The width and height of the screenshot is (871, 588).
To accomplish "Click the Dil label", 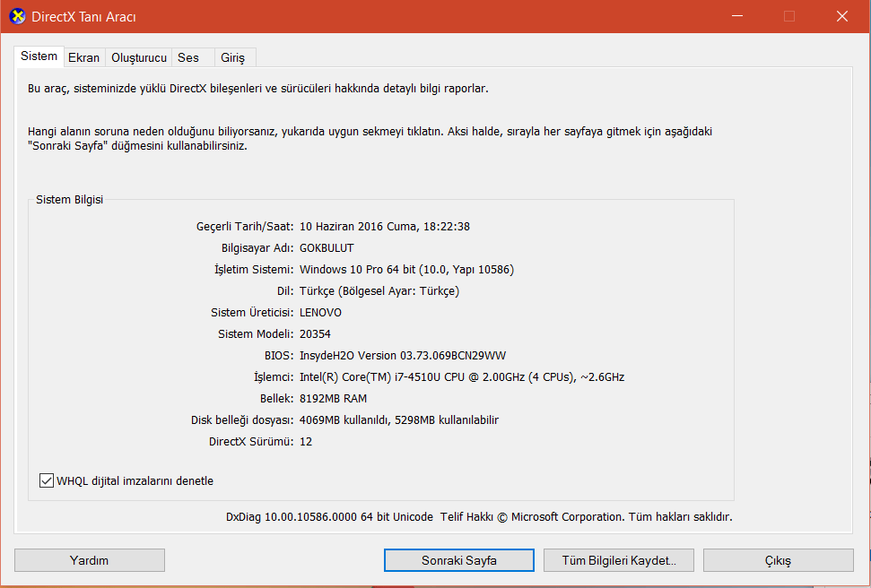I will tap(285, 291).
